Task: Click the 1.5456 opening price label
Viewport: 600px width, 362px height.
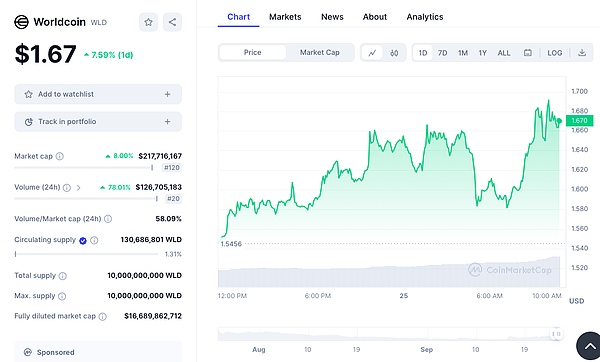Action: tap(231, 244)
